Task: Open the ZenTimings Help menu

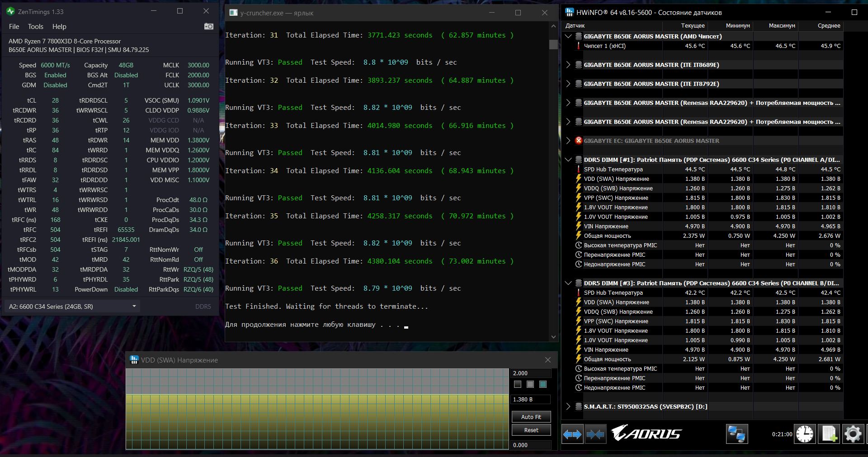Action: point(59,27)
